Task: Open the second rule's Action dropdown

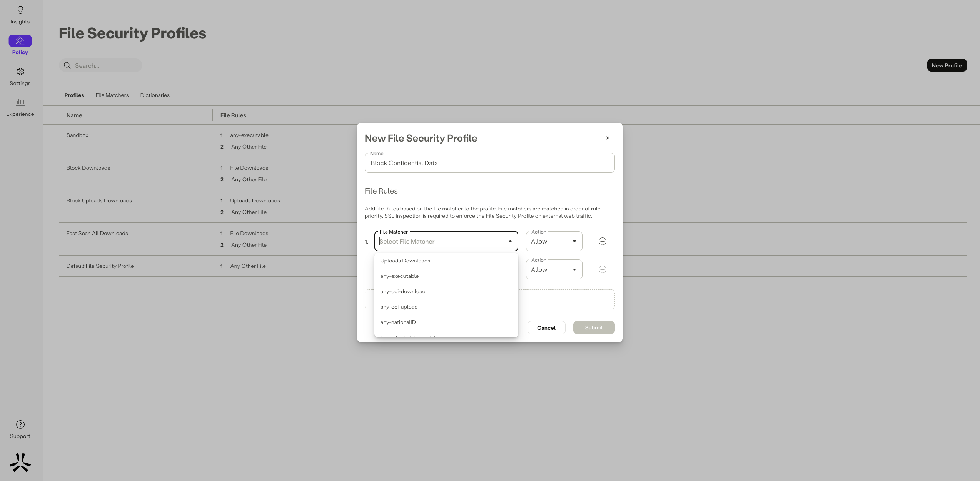Action: click(x=554, y=270)
